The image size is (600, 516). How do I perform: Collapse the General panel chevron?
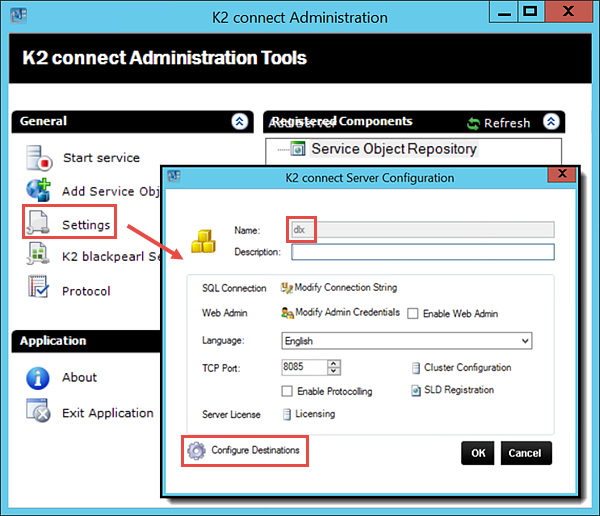[240, 121]
